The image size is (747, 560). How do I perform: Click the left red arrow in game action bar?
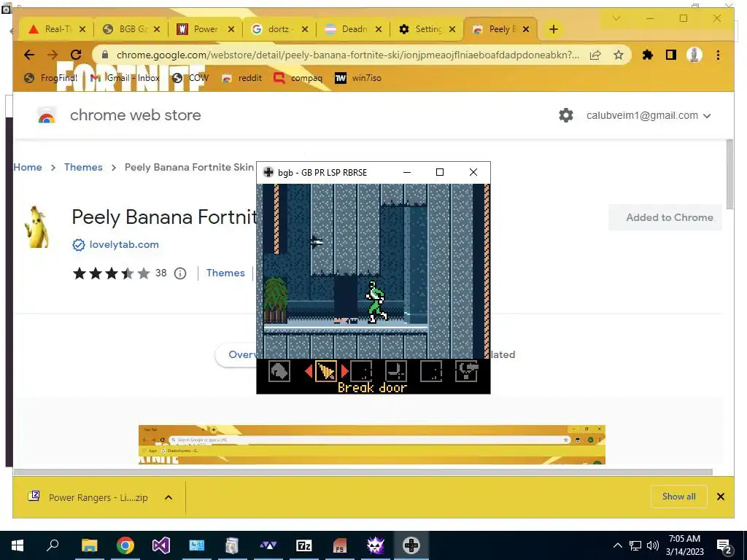pyautogui.click(x=309, y=371)
